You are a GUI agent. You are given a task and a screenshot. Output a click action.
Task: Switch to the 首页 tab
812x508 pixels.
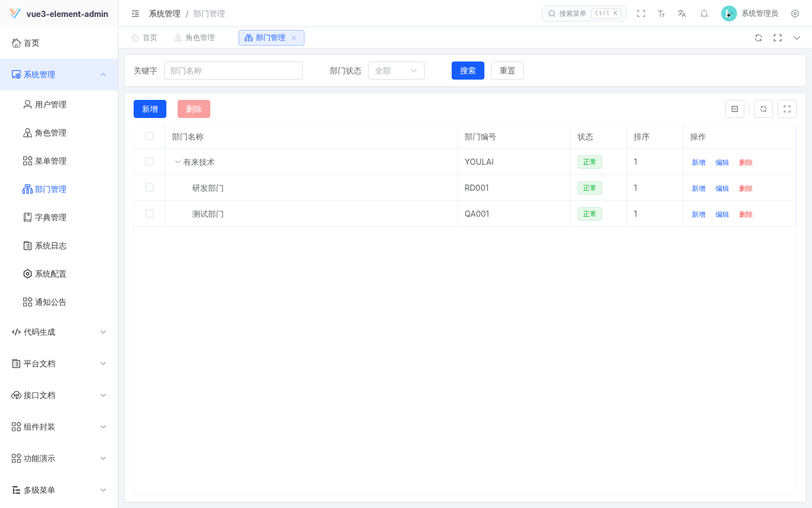[144, 38]
